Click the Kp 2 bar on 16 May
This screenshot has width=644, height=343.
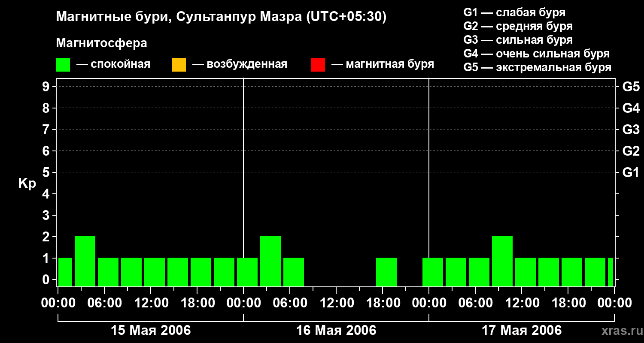pos(270,261)
